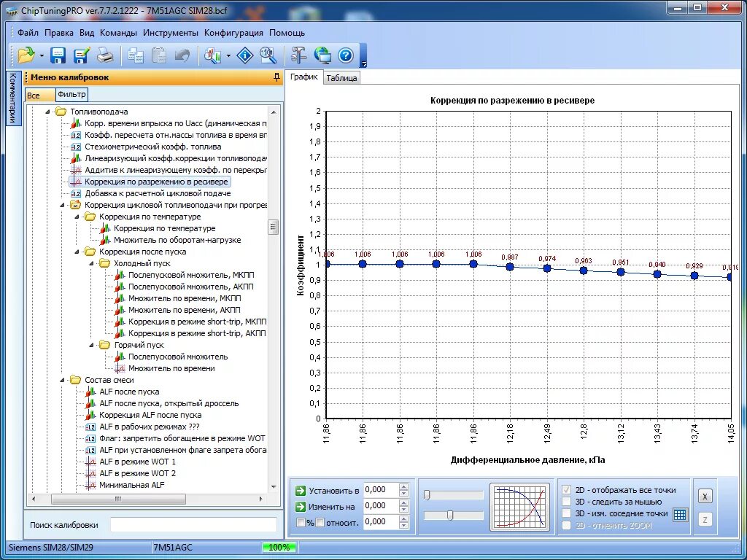Click the chart point labeled 0,987
The width and height of the screenshot is (747, 560).
point(510,267)
